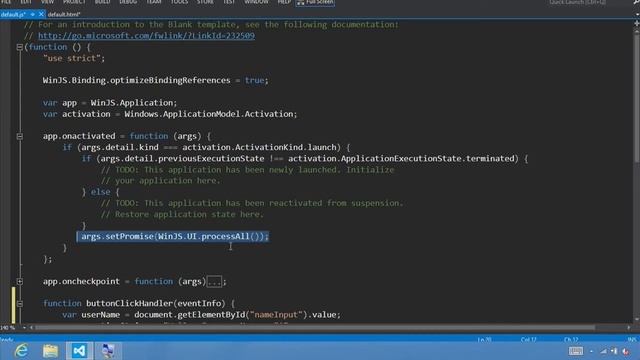The image size is (640, 360).
Task: Click the args.detail.previousExecutionState if-statement line
Action: coord(305,158)
